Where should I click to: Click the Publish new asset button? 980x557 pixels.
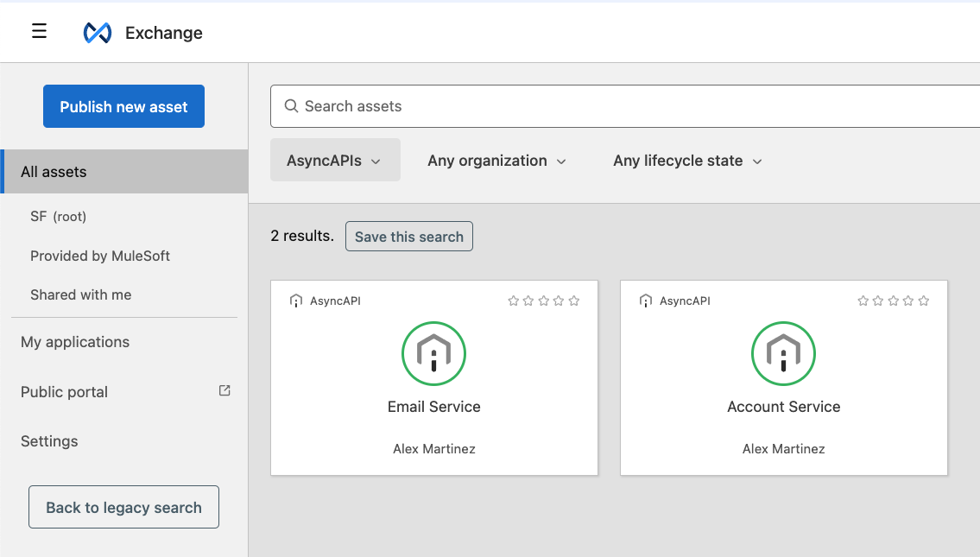(x=123, y=106)
